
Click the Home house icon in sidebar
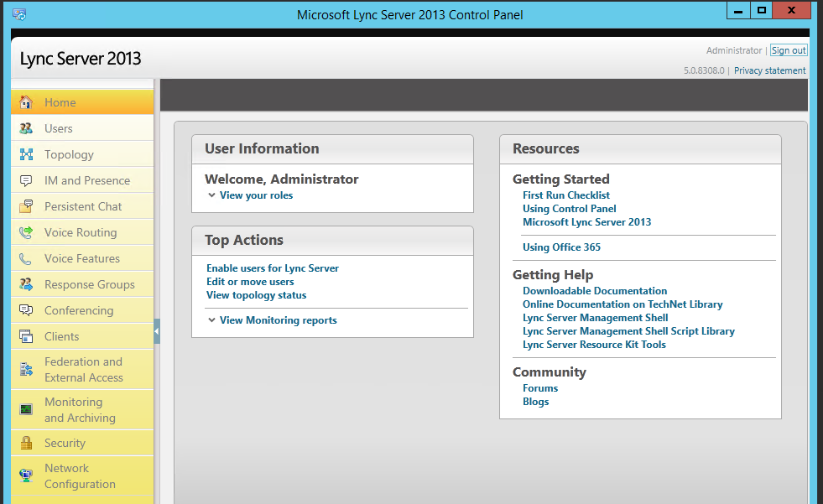pos(26,102)
